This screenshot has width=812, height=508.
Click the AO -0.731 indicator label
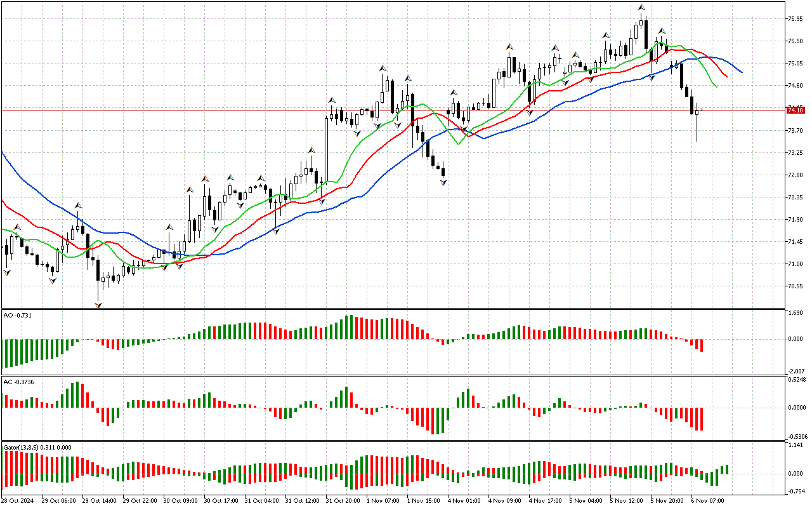tap(18, 315)
